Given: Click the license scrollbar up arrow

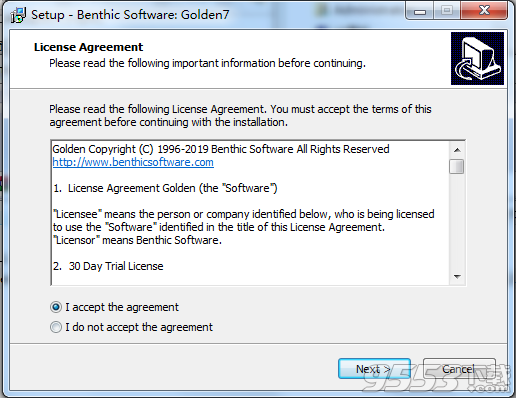Looking at the screenshot, I should [x=457, y=150].
